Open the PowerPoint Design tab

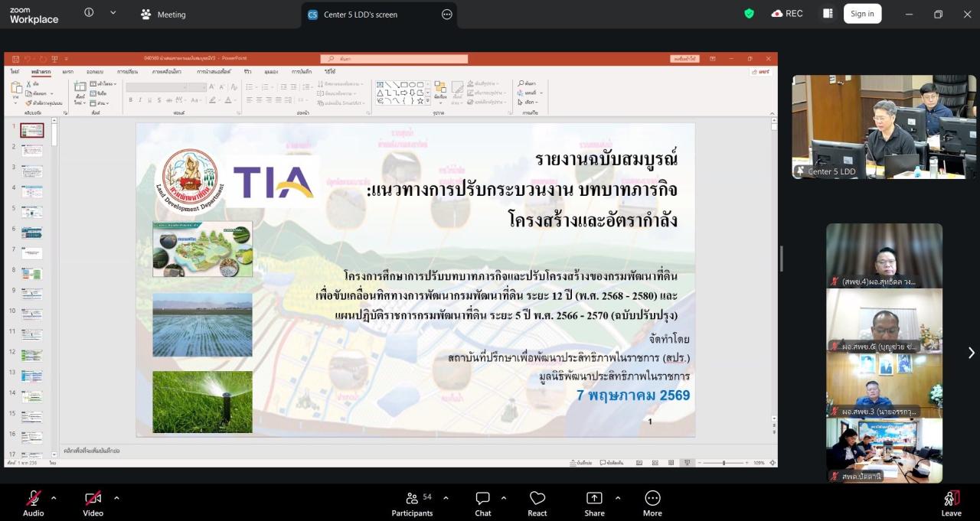[95, 71]
